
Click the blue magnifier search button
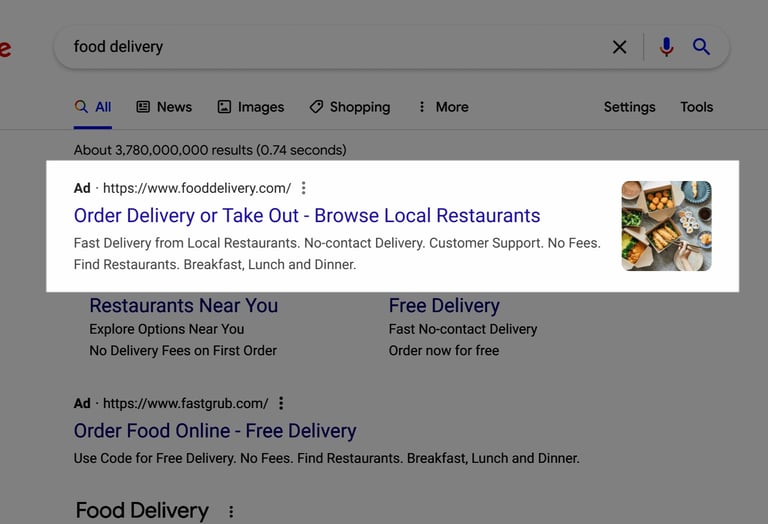click(x=701, y=47)
